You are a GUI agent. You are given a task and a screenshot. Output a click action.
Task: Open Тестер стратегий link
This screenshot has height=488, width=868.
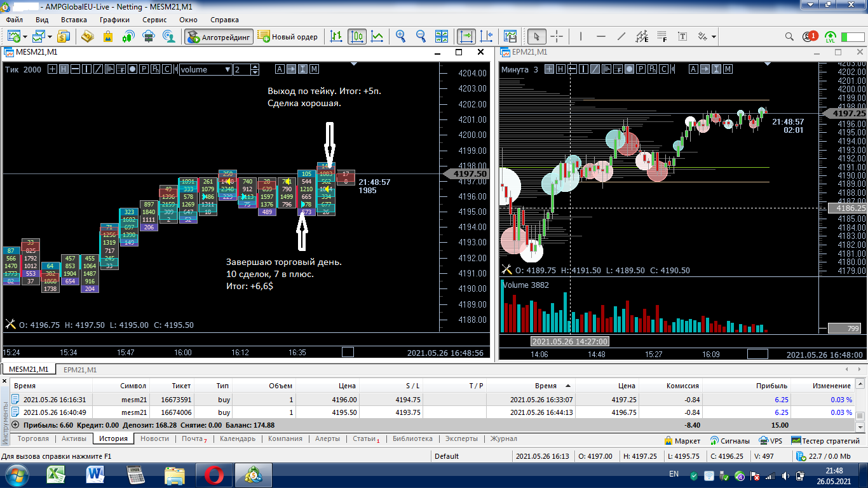pyautogui.click(x=825, y=440)
